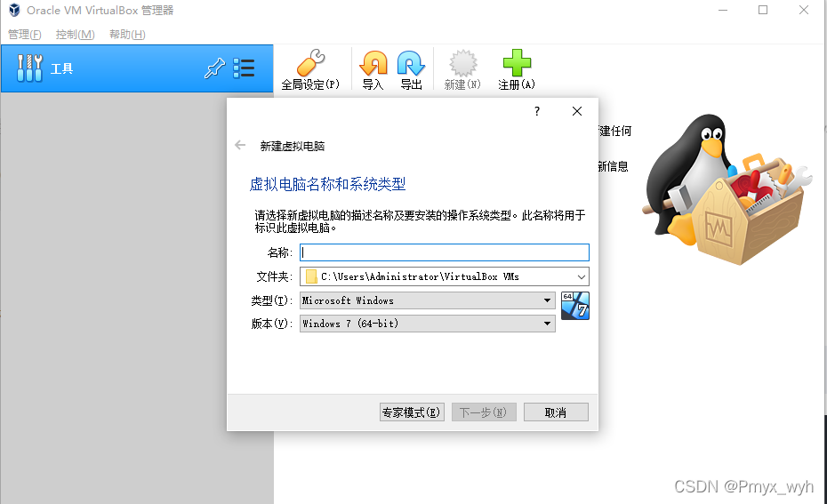Screen dimensions: 827x504
Task: Click the dialog help question mark
Action: (537, 111)
